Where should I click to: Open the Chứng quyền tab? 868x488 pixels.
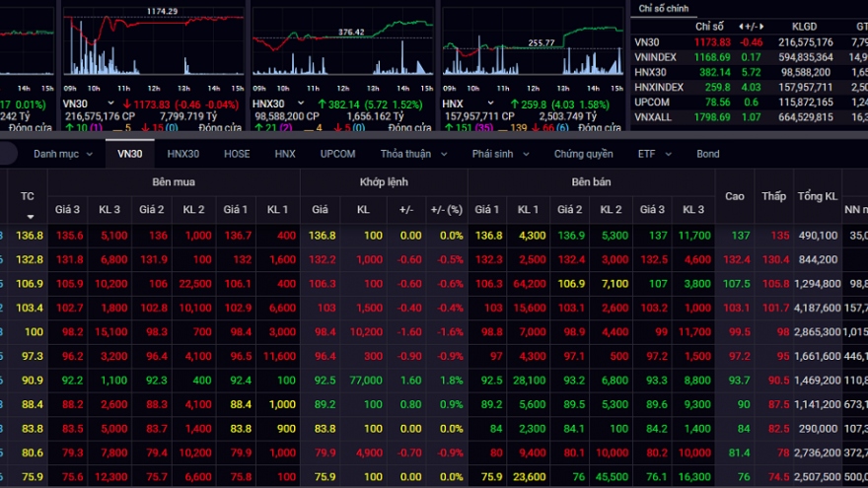tap(584, 154)
